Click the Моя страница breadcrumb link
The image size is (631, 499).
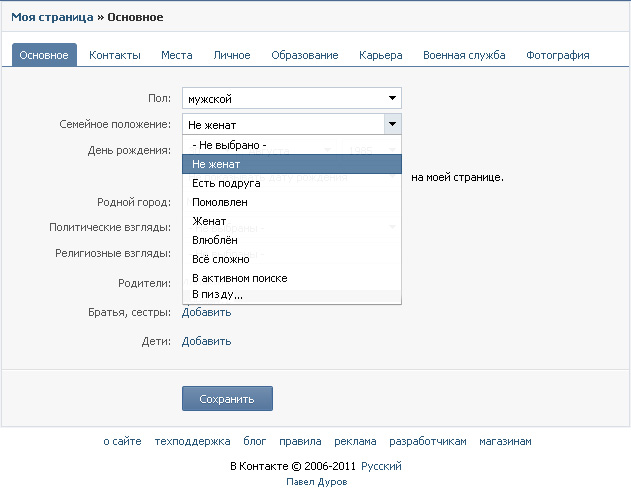(52, 17)
